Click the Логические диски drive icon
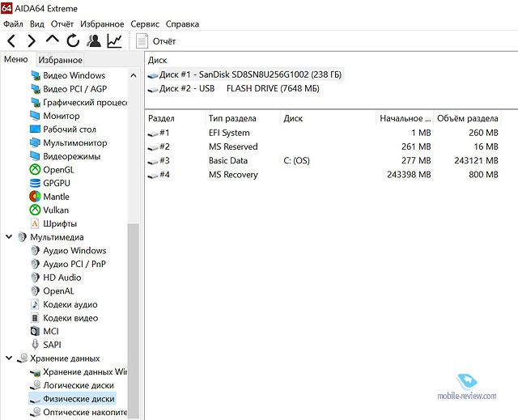Screen dimensions: 518x420 click(x=35, y=386)
